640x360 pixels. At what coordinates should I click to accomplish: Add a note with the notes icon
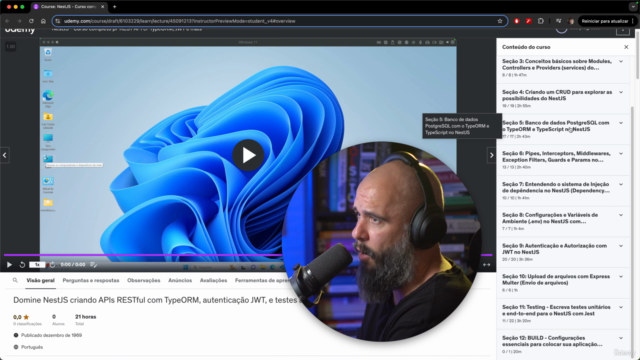coord(93,264)
